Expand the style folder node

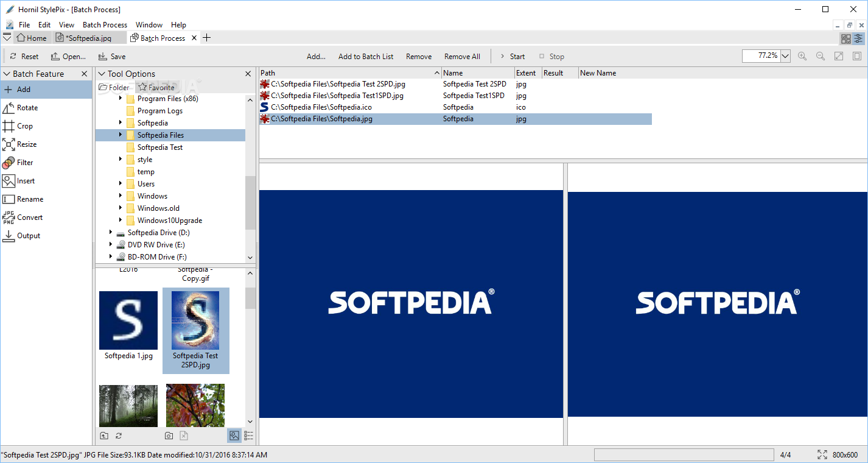pyautogui.click(x=121, y=160)
